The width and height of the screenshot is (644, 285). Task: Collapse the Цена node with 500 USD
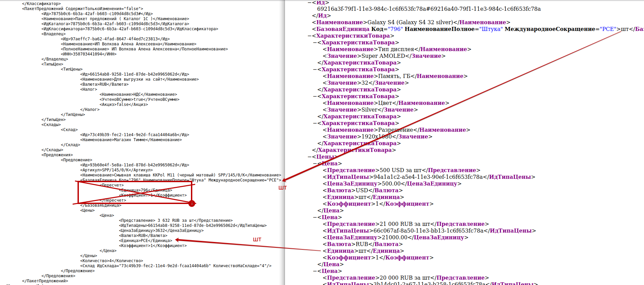coord(315,164)
